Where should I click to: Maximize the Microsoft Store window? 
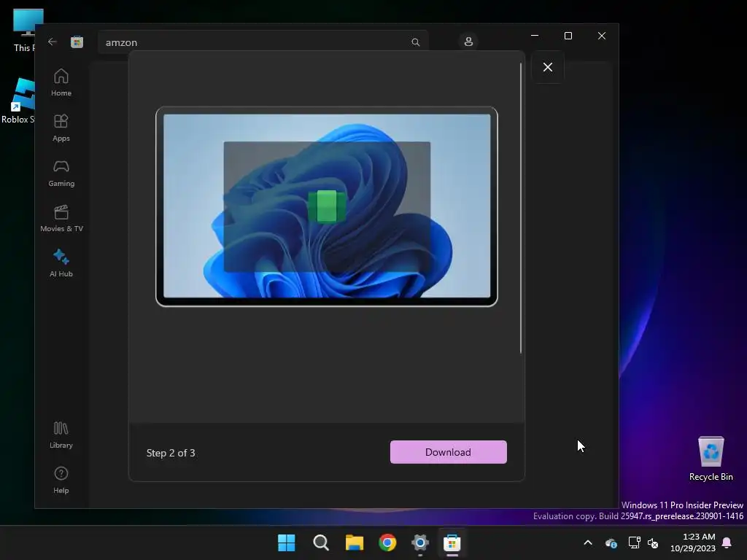568,36
